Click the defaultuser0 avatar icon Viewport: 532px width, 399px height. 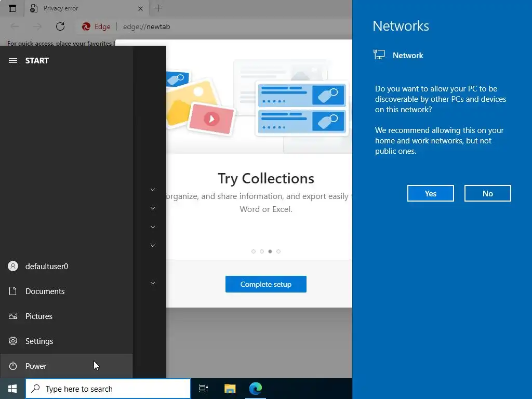(13, 267)
